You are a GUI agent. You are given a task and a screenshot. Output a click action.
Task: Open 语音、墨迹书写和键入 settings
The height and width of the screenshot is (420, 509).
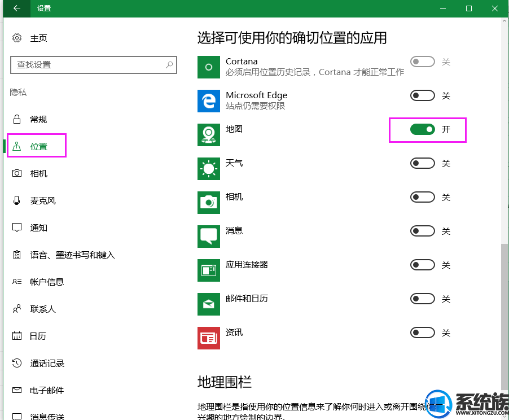click(x=72, y=255)
